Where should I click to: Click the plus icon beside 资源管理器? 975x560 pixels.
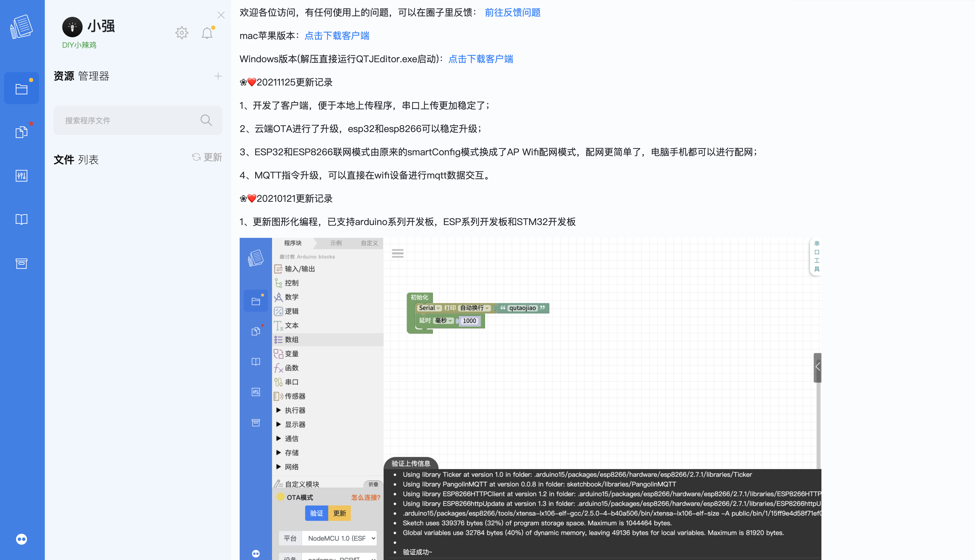pos(218,76)
